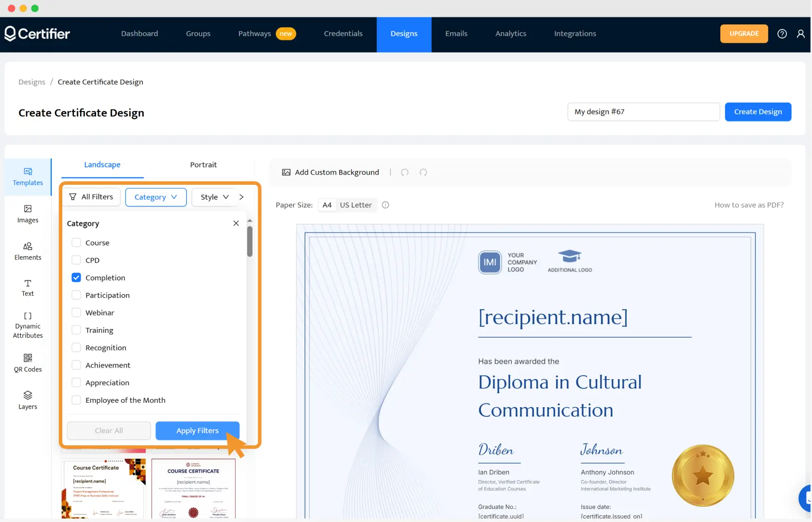This screenshot has width=812, height=522.
Task: Check the Course category checkbox
Action: click(76, 243)
